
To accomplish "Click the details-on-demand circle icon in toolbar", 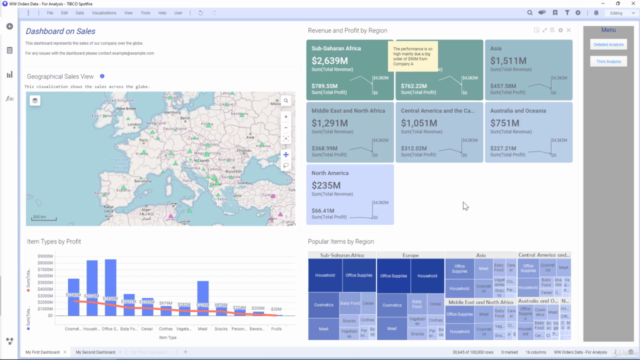I will tap(578, 13).
